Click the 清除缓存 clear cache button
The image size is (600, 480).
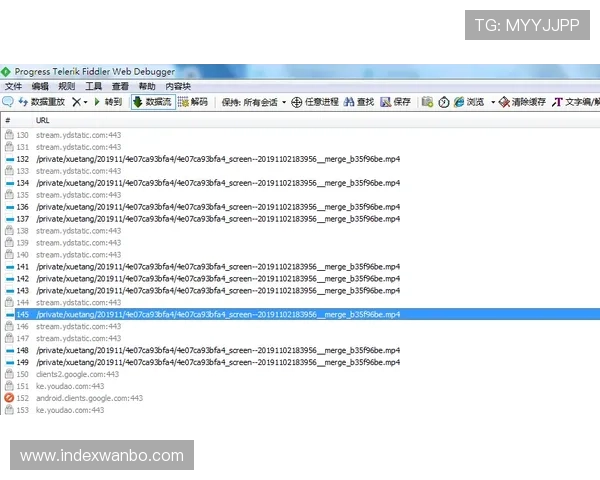[x=522, y=102]
